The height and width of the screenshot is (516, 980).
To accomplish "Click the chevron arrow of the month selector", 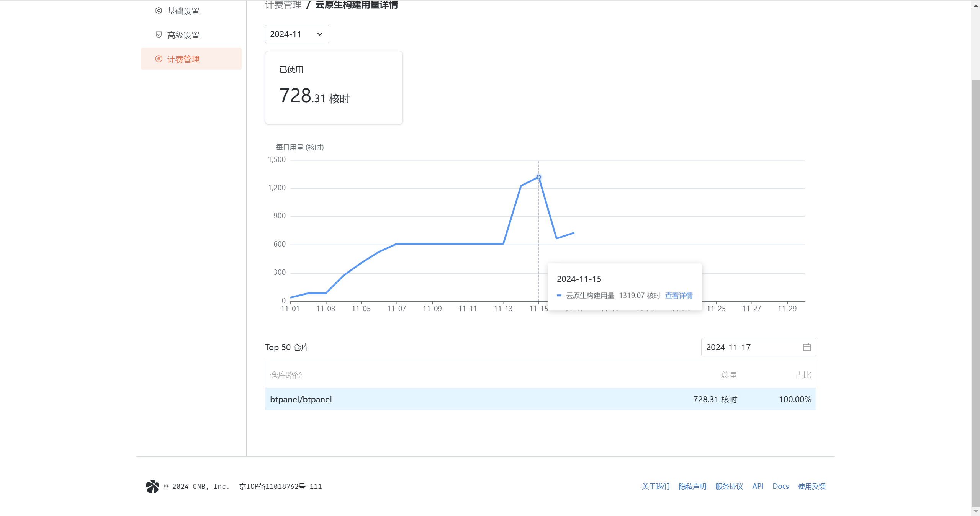I will point(320,34).
